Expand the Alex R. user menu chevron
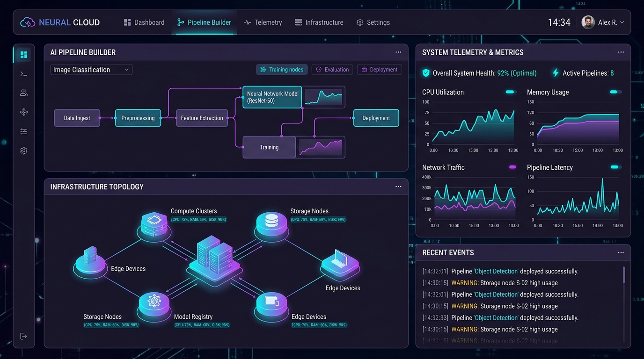The image size is (644, 359). (x=622, y=22)
